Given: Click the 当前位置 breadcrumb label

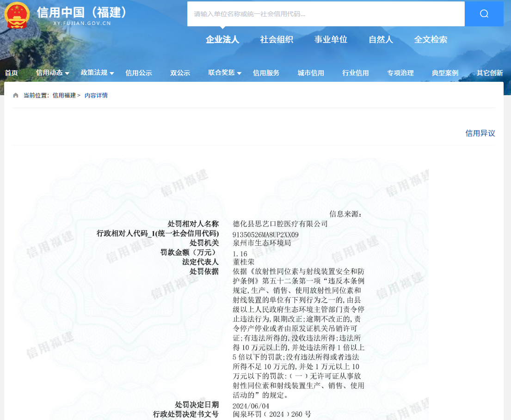Looking at the screenshot, I should coord(36,95).
